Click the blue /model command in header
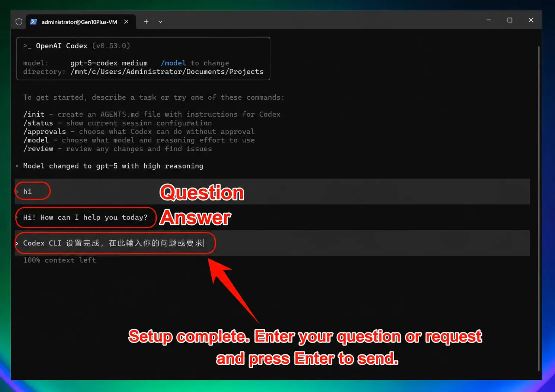Image resolution: width=555 pixels, height=392 pixels. click(173, 63)
